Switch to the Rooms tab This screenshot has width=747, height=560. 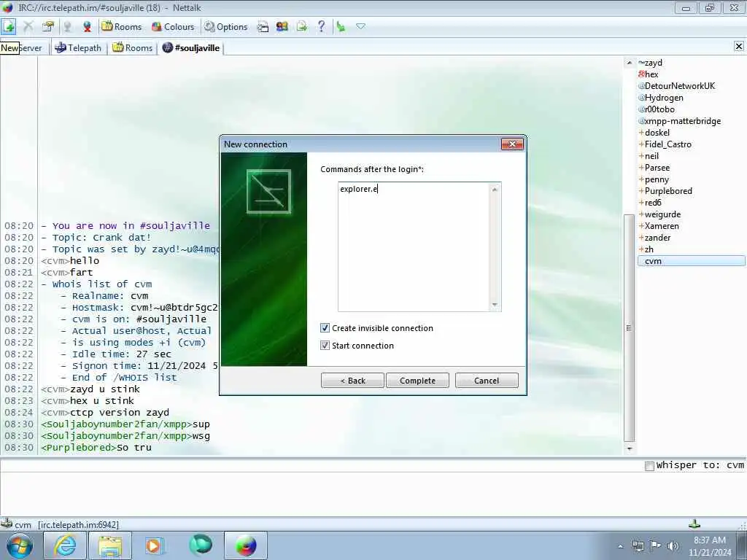point(133,48)
